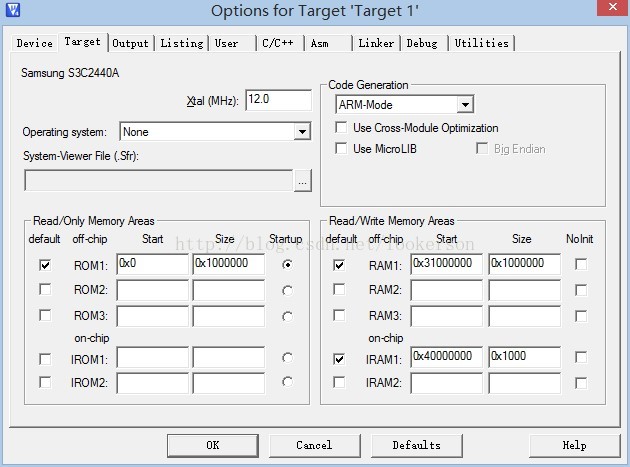Click the Target tab
630x467 pixels.
(83, 42)
